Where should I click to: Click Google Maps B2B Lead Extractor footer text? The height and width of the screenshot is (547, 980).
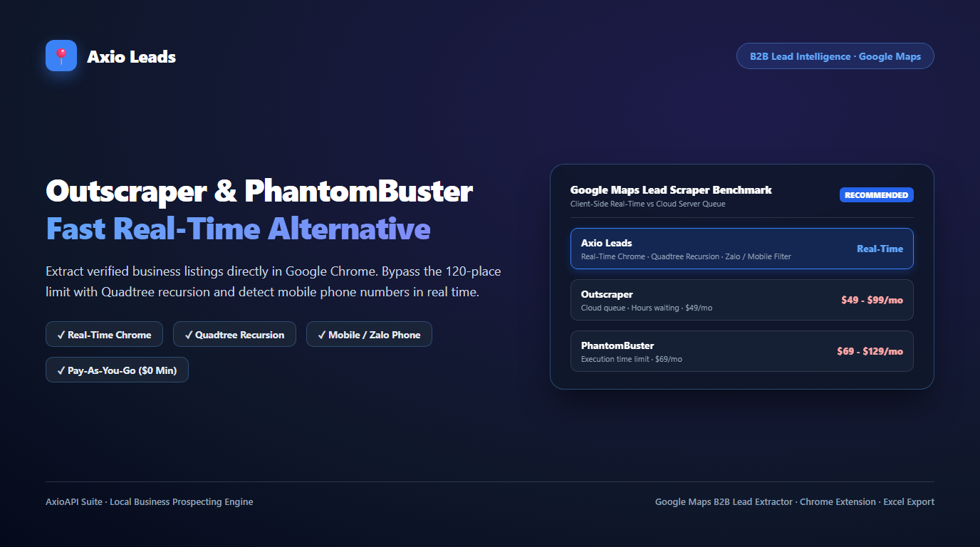coord(795,502)
